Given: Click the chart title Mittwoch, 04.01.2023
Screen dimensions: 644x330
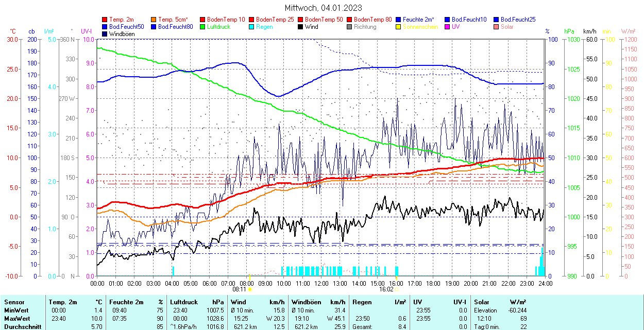Looking at the screenshot, I should (x=323, y=8).
